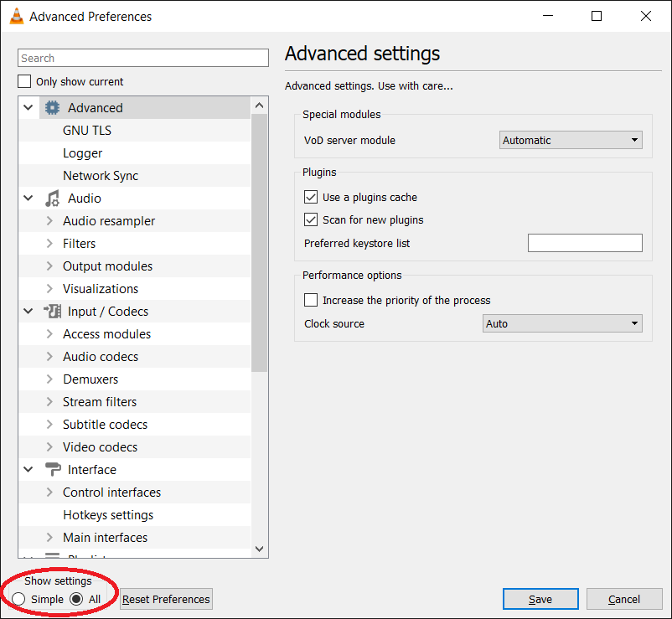
Task: Open the Clock source dropdown
Action: point(562,323)
